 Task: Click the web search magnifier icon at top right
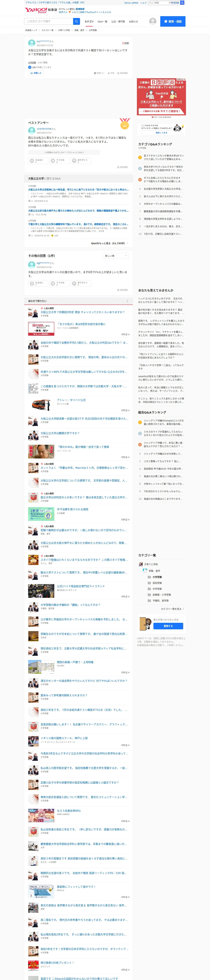coord(182,3)
